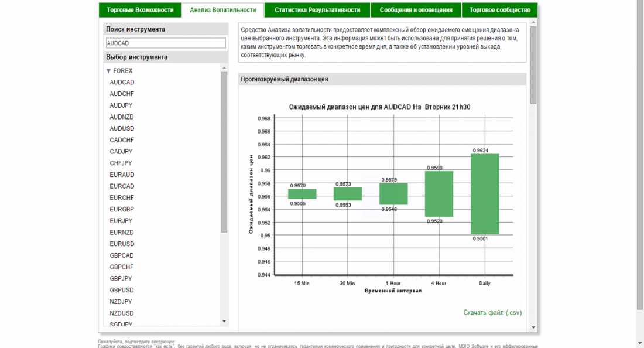Click the Скачать файл (.csv) link
Screen dimensions: 644x348
tap(492, 313)
